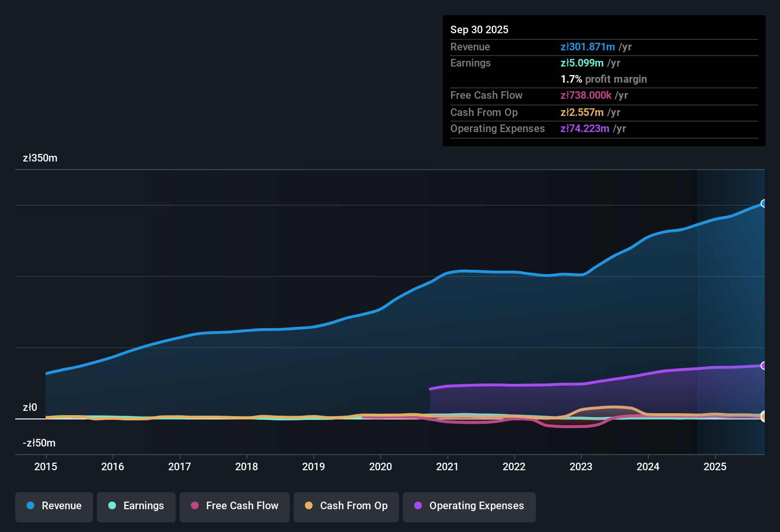Viewport: 780px width, 532px height.
Task: Select the purple Operating Expenses dot
Action: [418, 506]
